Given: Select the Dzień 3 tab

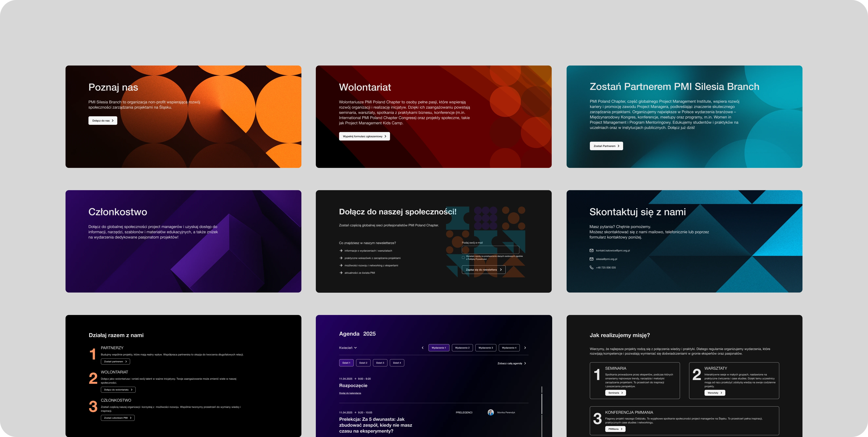Looking at the screenshot, I should pos(380,363).
